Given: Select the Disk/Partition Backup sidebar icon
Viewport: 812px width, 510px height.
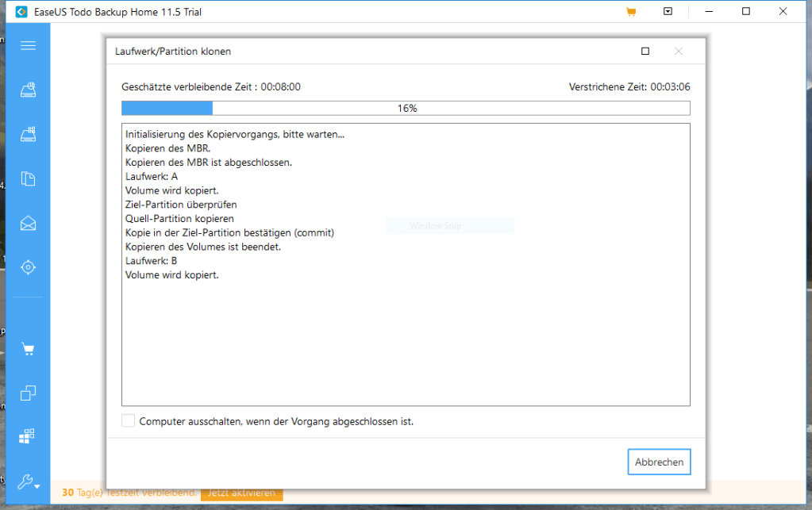Looking at the screenshot, I should click(28, 90).
